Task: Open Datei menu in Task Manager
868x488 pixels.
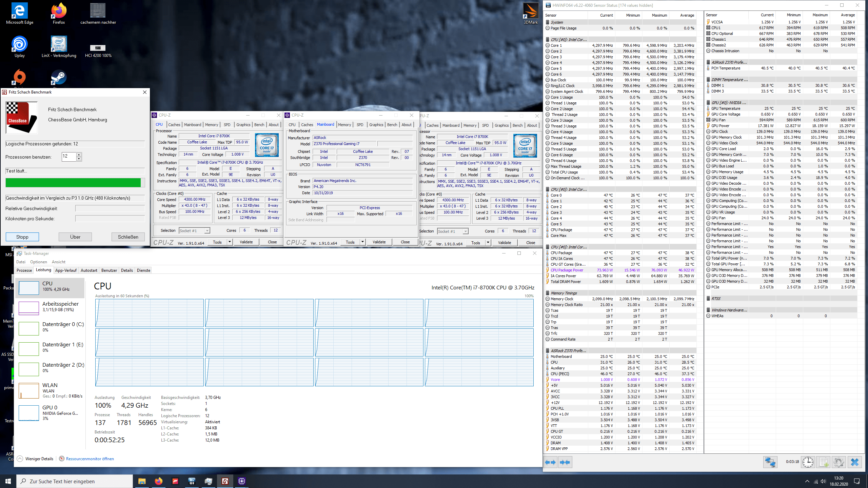Action: (x=21, y=262)
